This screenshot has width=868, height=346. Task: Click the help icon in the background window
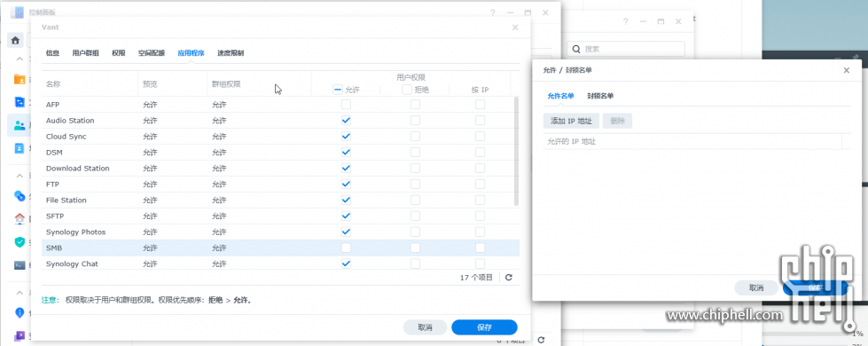626,21
